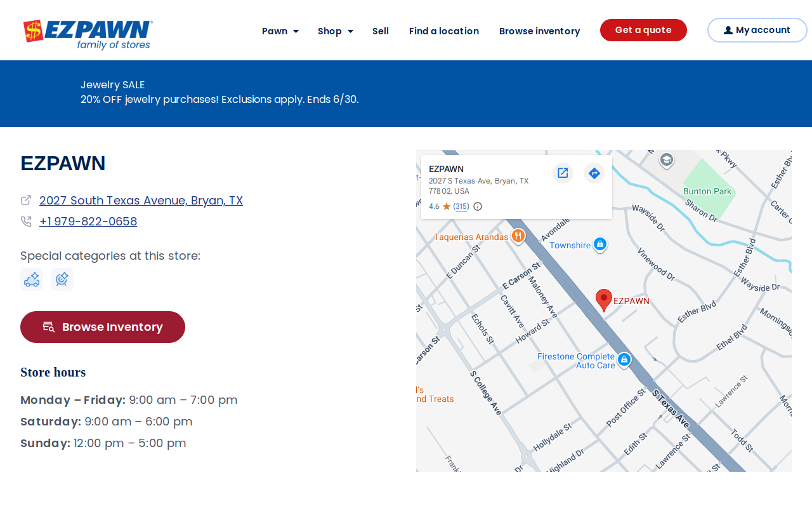The height and width of the screenshot is (508, 812).
Task: Click the Monday – Friday hours row
Action: 129,400
